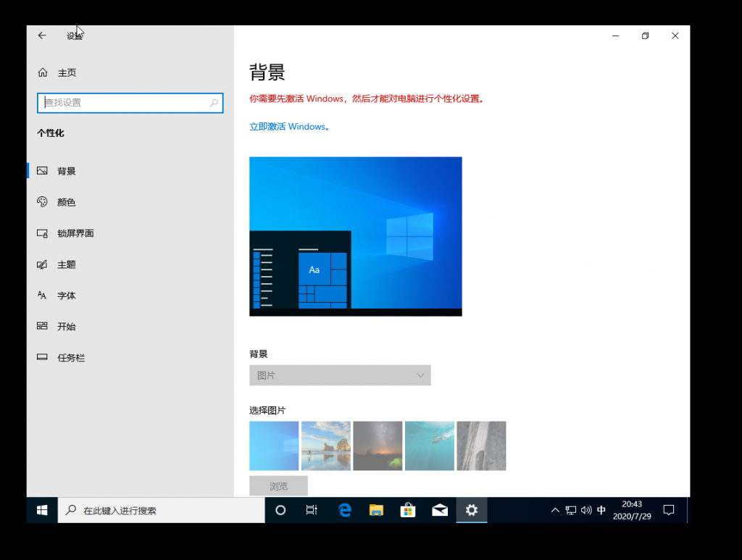This screenshot has height=560, width=742.
Task: Open 锁屏界面 lock screen icon
Action: pos(42,233)
